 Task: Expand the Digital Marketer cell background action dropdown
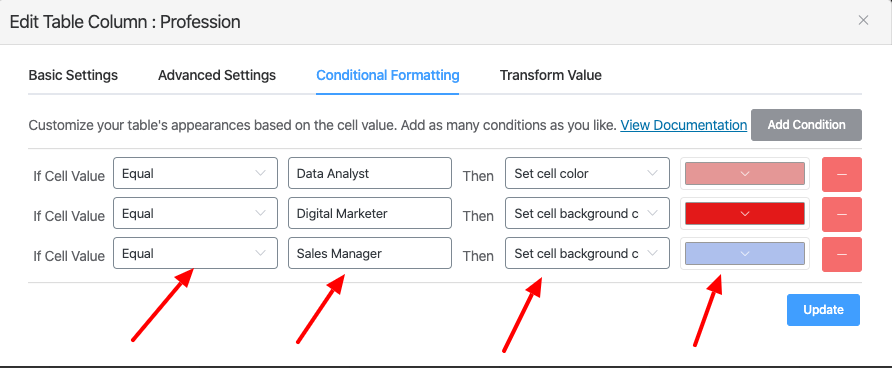[587, 213]
